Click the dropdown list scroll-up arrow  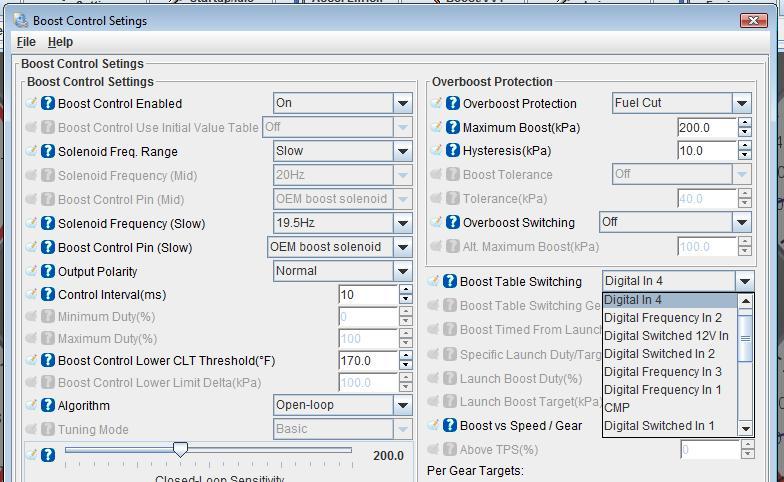coord(745,301)
